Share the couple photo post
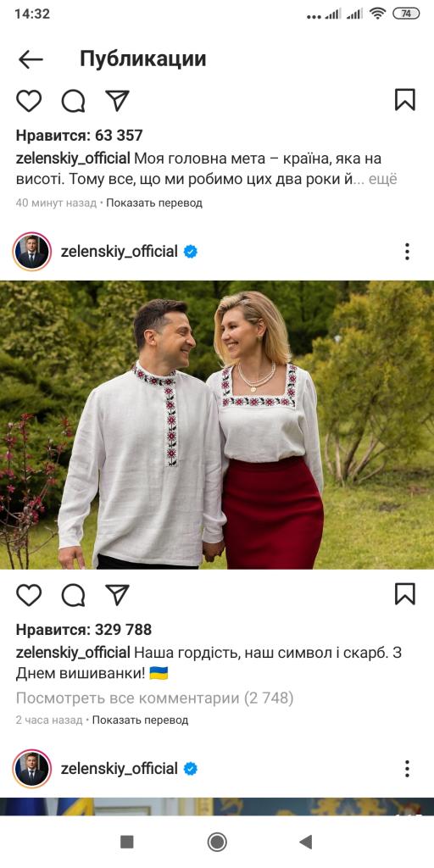The width and height of the screenshot is (434, 868). [x=117, y=595]
